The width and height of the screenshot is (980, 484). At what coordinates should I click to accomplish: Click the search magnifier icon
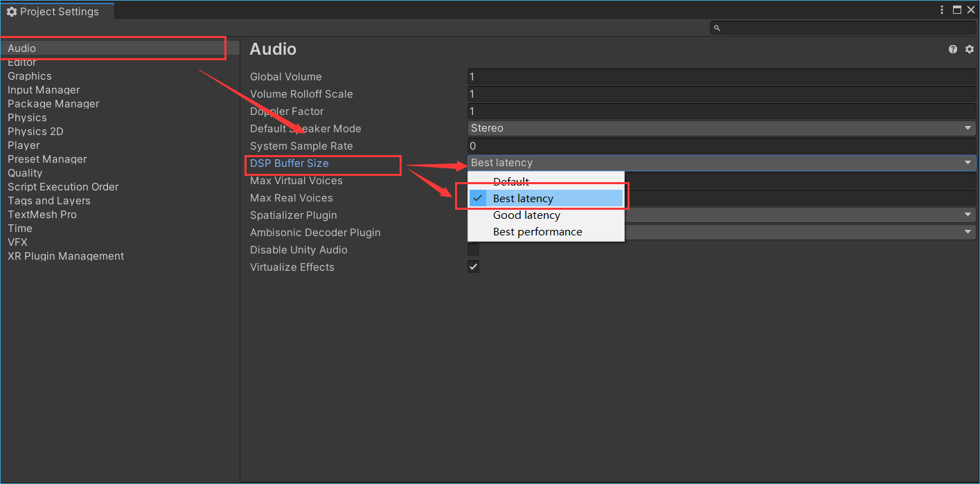pos(716,28)
